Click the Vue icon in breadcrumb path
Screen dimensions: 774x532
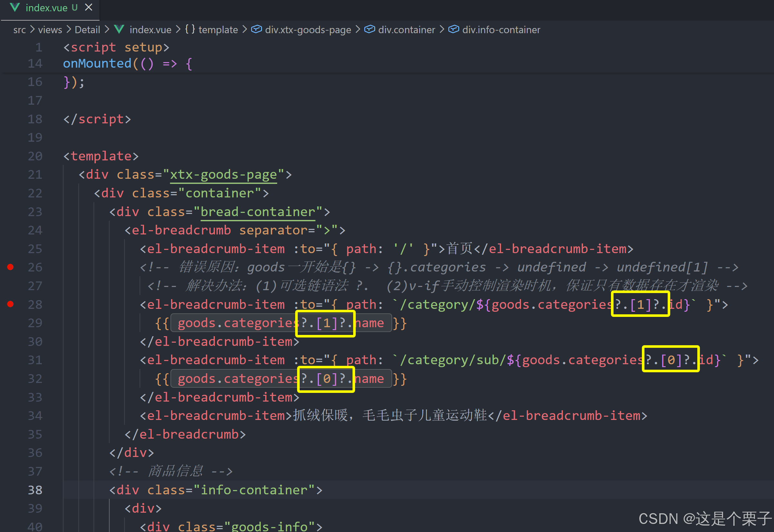coord(119,30)
